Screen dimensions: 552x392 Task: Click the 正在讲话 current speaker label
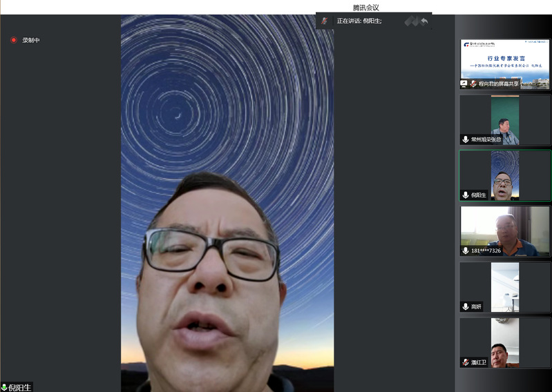point(359,21)
